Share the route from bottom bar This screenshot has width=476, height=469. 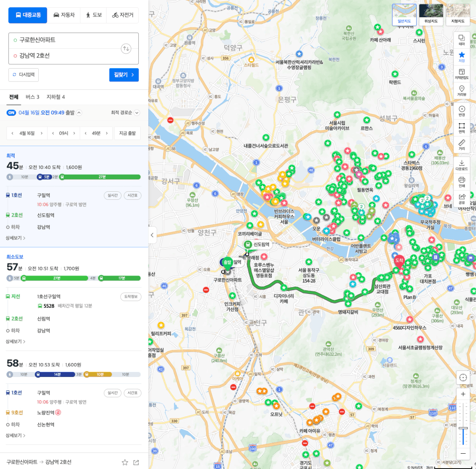click(x=136, y=462)
